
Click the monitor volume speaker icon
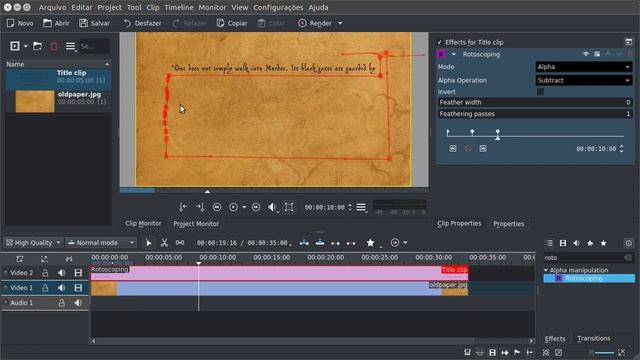click(x=272, y=207)
